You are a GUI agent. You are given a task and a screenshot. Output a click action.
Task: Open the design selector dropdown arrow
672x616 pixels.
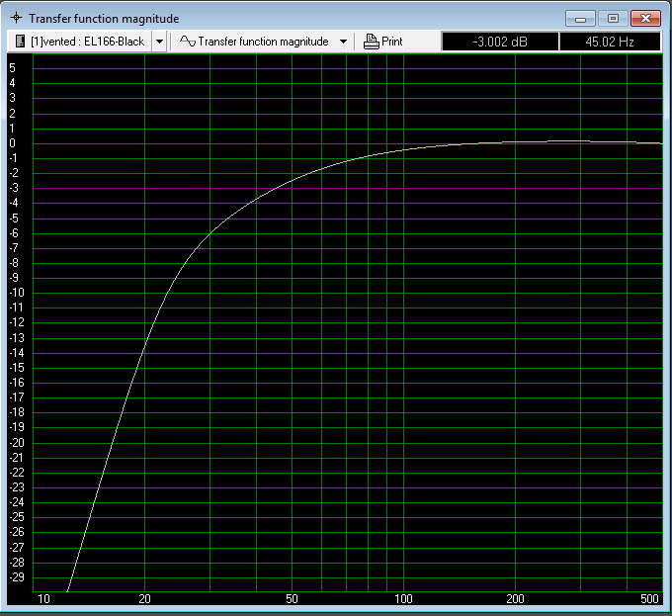(x=159, y=42)
